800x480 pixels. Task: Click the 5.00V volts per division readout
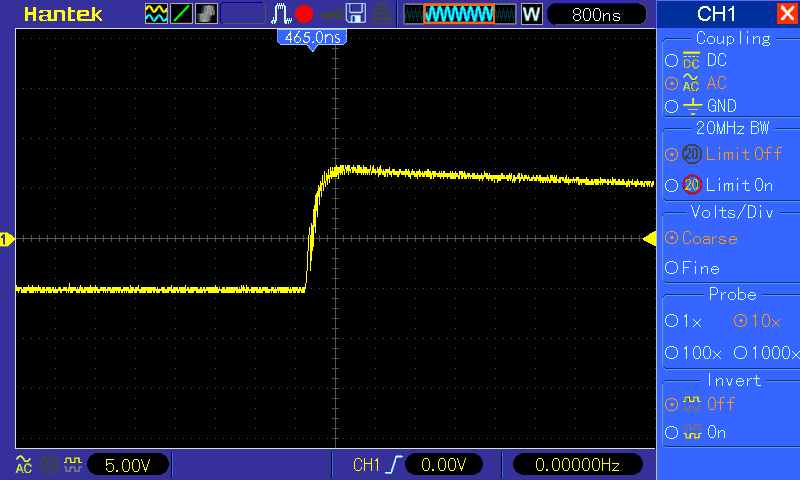128,465
